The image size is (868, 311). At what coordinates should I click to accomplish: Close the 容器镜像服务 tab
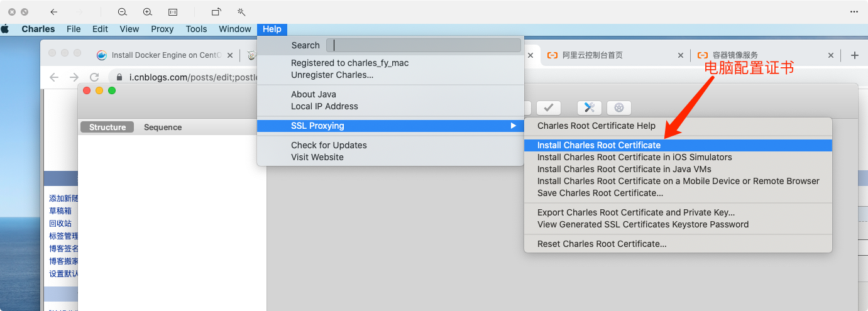830,55
